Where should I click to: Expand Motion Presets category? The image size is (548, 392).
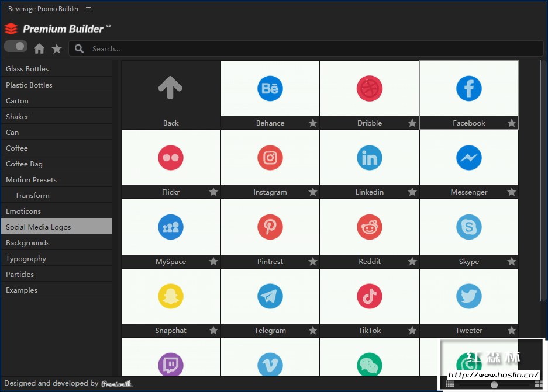coord(57,179)
